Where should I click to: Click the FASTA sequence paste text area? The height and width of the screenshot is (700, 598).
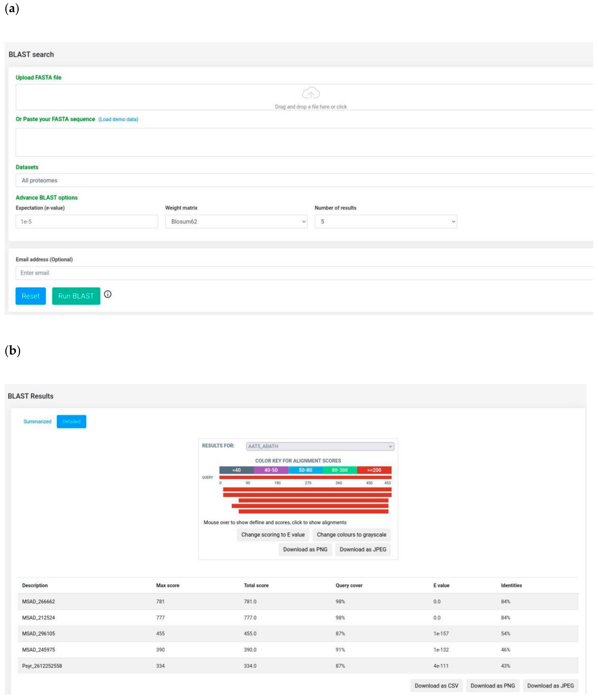pyautogui.click(x=304, y=142)
